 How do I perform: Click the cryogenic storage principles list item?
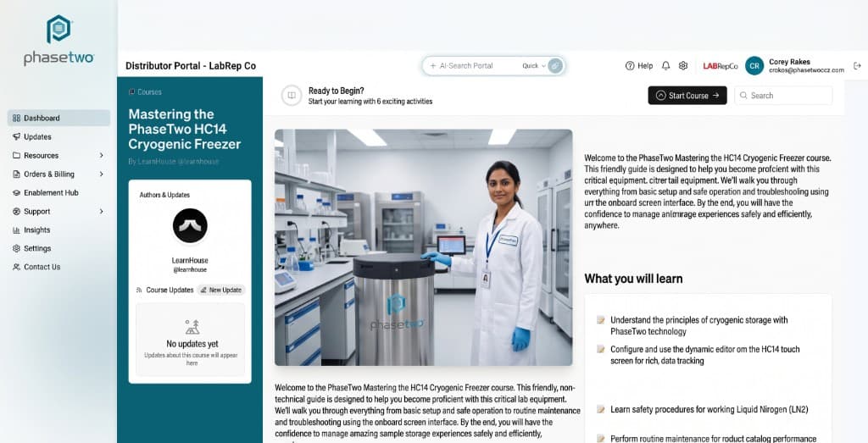point(698,326)
